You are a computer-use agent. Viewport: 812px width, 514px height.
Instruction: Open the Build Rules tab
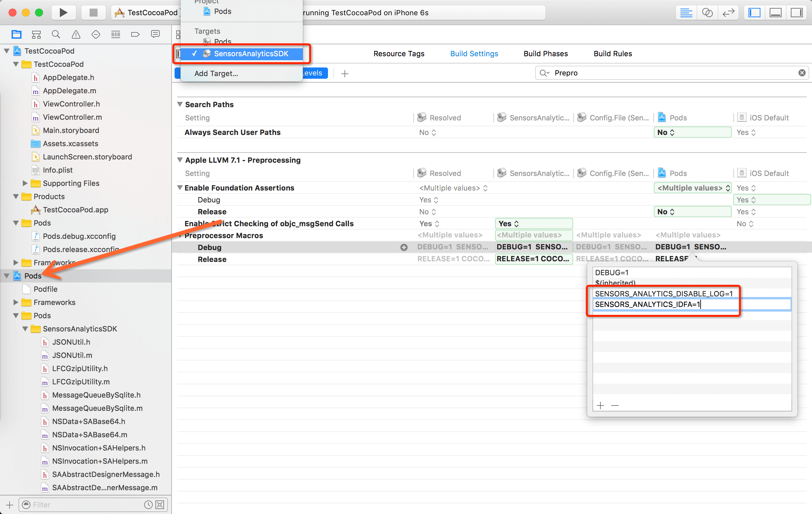[613, 54]
